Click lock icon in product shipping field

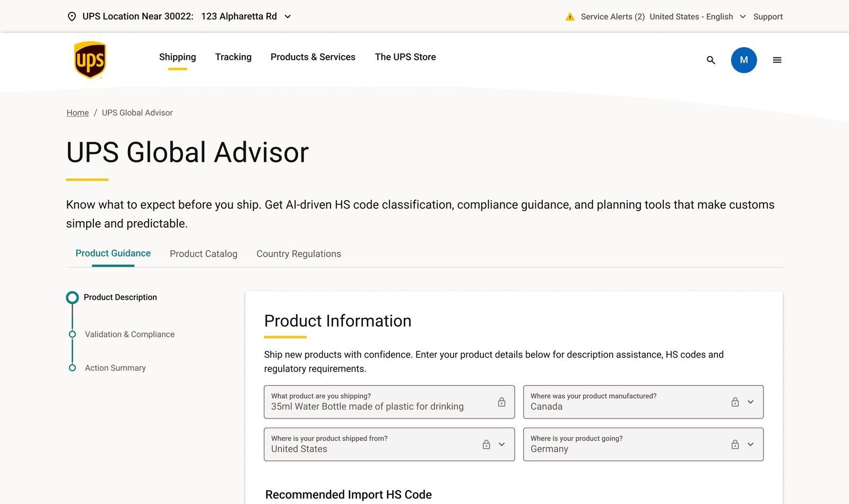click(x=501, y=402)
